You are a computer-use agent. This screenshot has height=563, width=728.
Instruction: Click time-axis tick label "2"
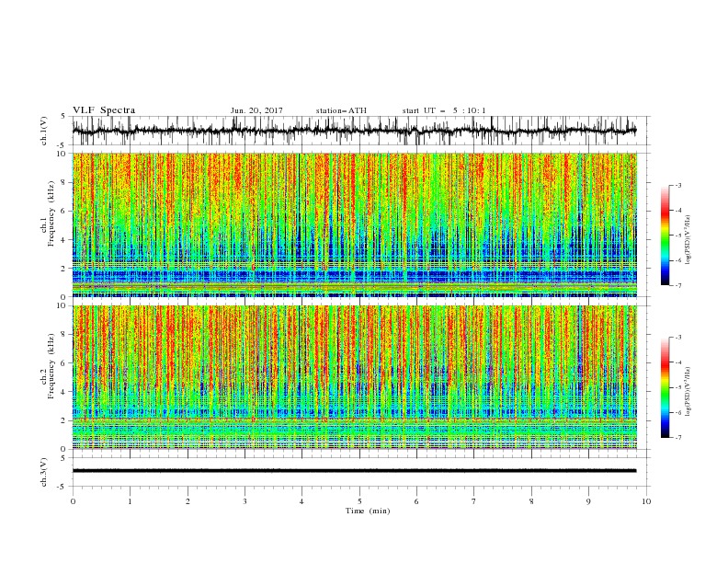[188, 501]
